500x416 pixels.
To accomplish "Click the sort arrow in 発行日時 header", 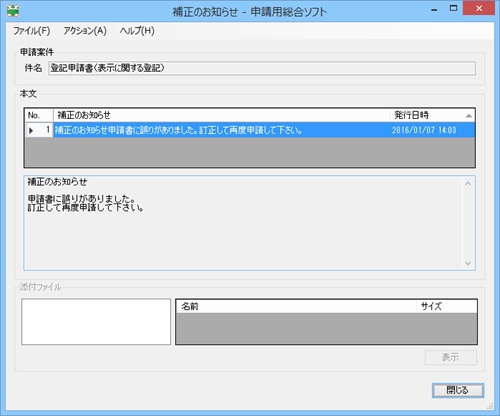I will pyautogui.click(x=468, y=116).
